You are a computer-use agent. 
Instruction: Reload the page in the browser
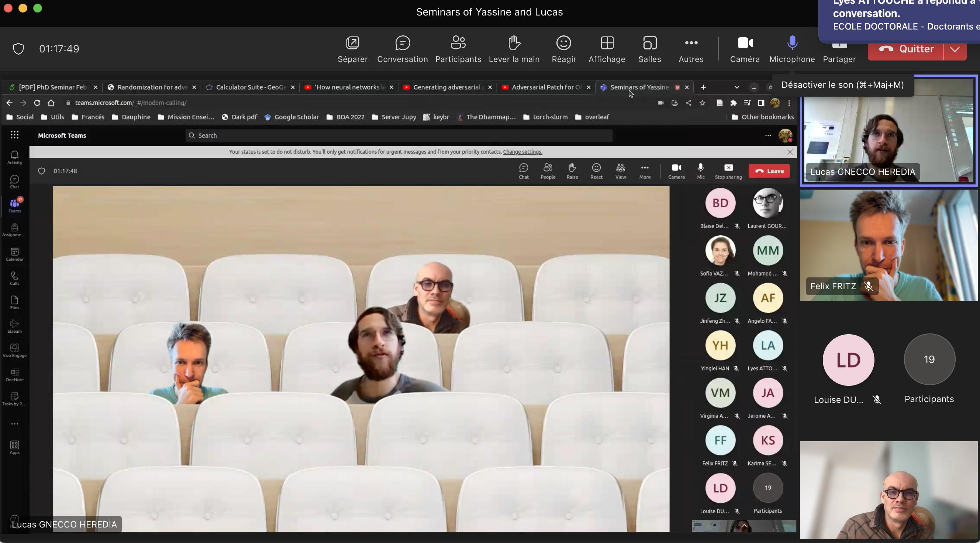[x=37, y=103]
